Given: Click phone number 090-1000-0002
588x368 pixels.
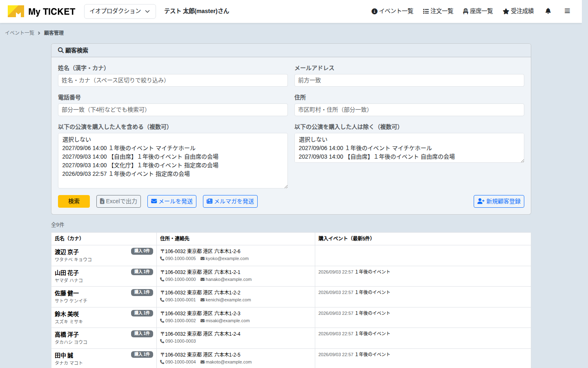Looking at the screenshot, I should pyautogui.click(x=180, y=321).
